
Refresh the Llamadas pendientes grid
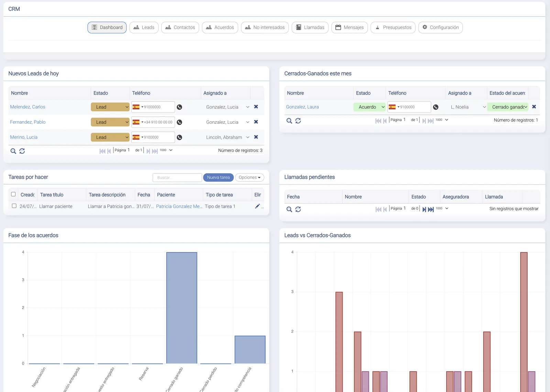(x=298, y=209)
